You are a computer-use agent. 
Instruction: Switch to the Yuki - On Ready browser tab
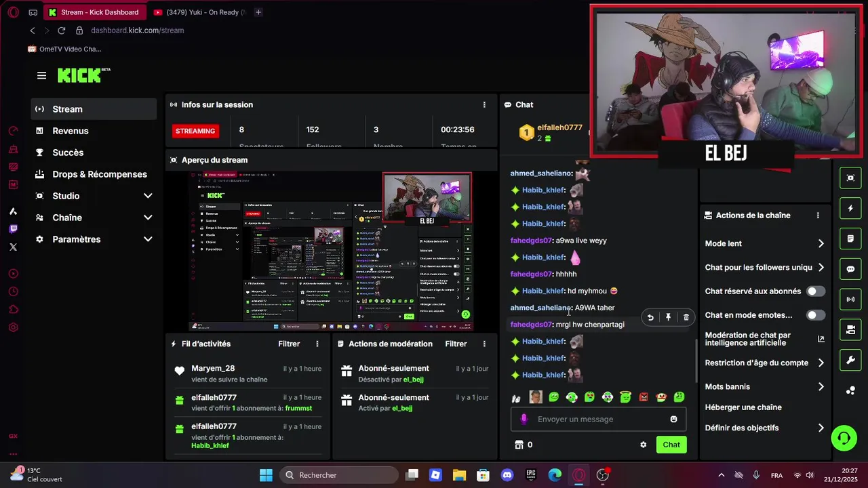point(199,12)
